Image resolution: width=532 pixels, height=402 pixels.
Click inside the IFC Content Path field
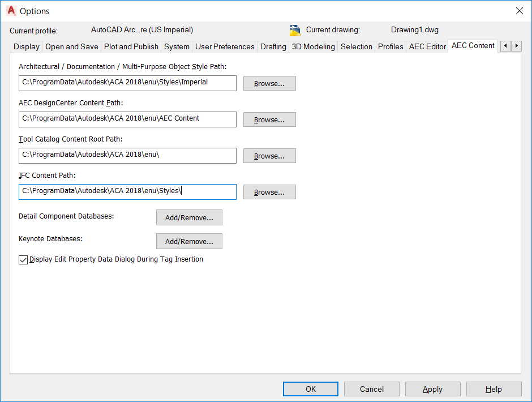click(127, 191)
